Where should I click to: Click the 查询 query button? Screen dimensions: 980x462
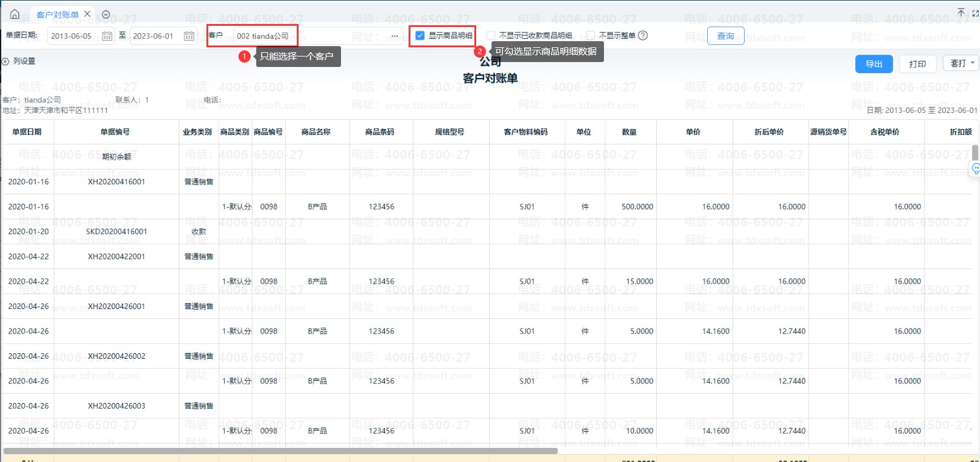(x=725, y=36)
